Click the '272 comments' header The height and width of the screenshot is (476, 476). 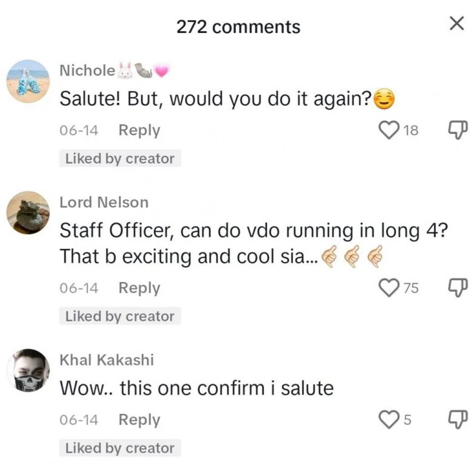(238, 26)
